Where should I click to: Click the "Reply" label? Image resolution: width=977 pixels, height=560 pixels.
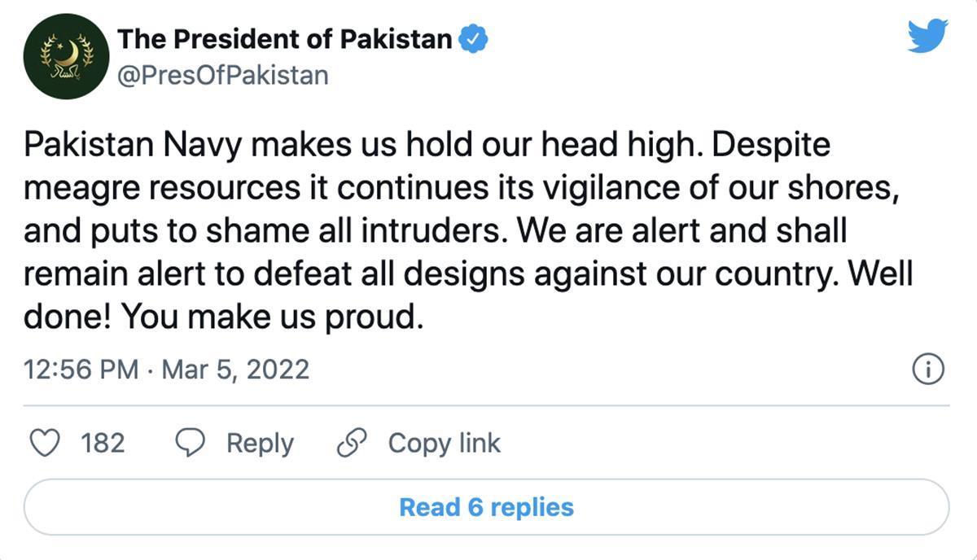point(260,444)
